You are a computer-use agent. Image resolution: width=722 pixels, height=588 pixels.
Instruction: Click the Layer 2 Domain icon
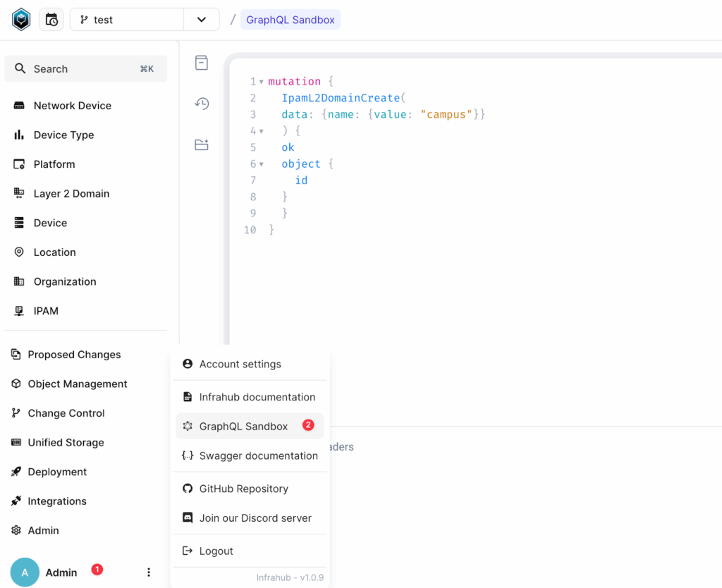click(19, 193)
